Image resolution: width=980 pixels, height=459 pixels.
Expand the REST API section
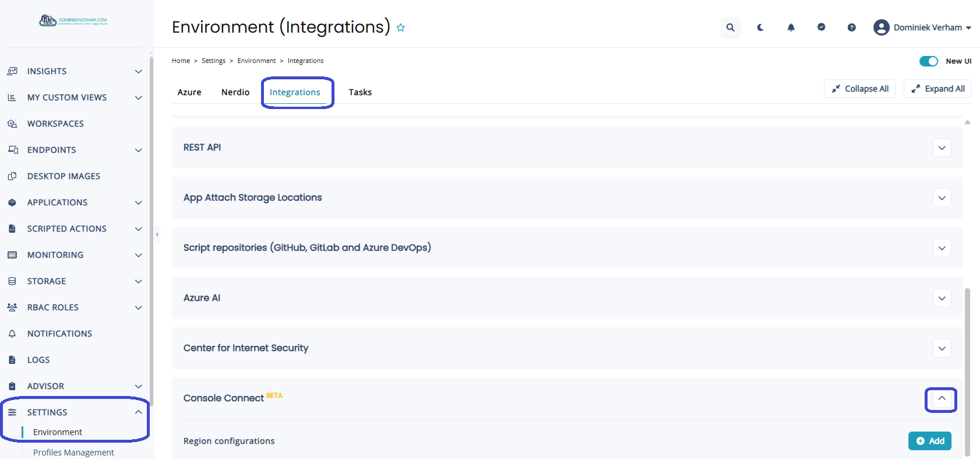(942, 148)
